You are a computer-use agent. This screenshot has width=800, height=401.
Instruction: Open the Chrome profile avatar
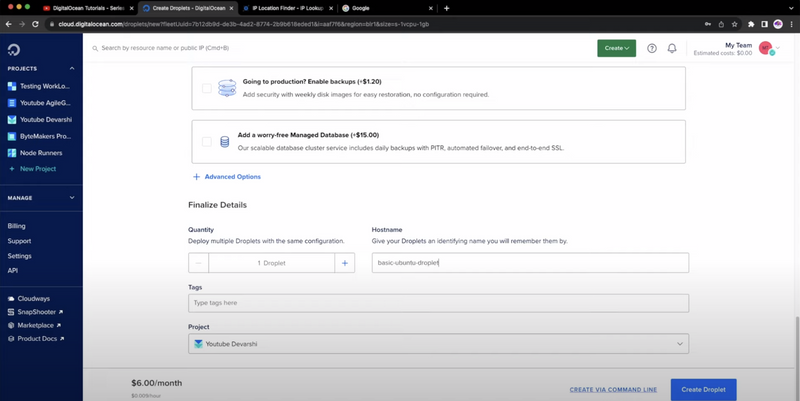[778, 24]
